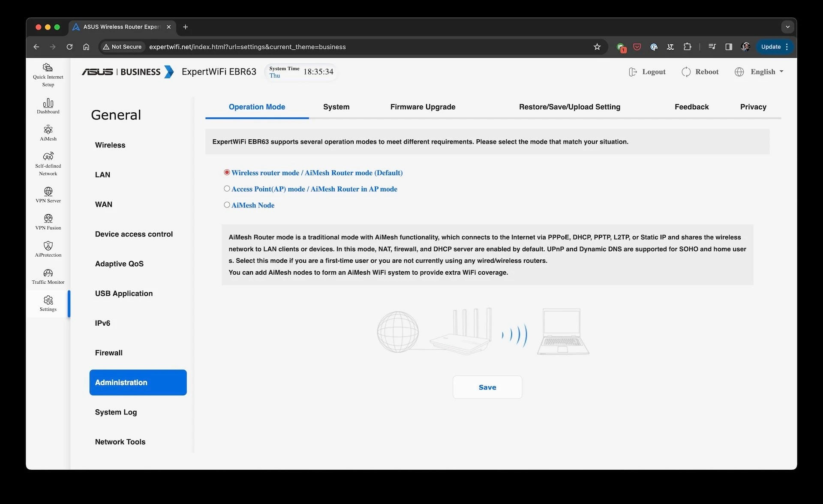The width and height of the screenshot is (823, 504).
Task: Switch to the Operation Mode tab
Action: click(x=257, y=107)
